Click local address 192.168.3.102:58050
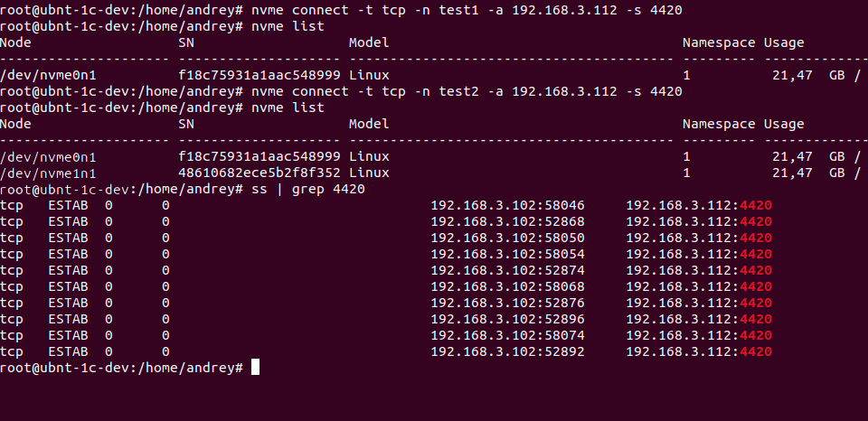Image resolution: width=868 pixels, height=421 pixels. [507, 238]
